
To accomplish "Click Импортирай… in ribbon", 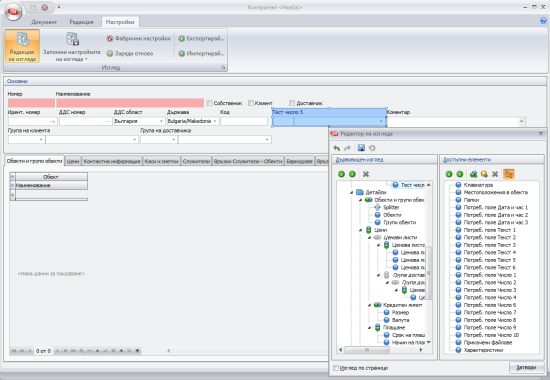I will pos(201,53).
